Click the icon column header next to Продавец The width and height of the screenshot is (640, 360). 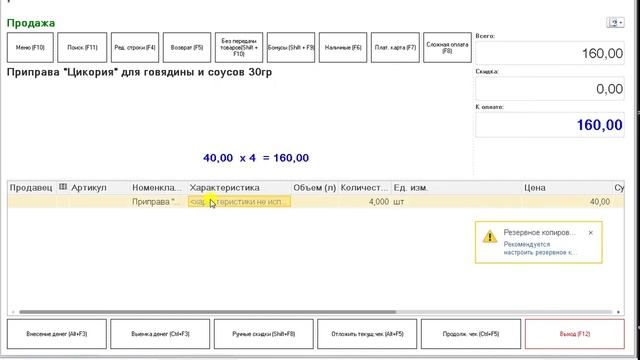[x=62, y=187]
